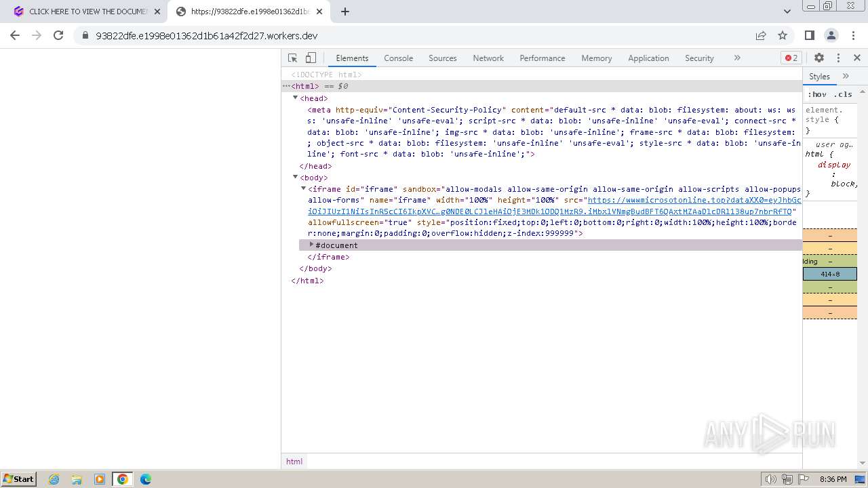The image size is (868, 488).
Task: Toggle .cls class editor button
Action: tap(843, 94)
